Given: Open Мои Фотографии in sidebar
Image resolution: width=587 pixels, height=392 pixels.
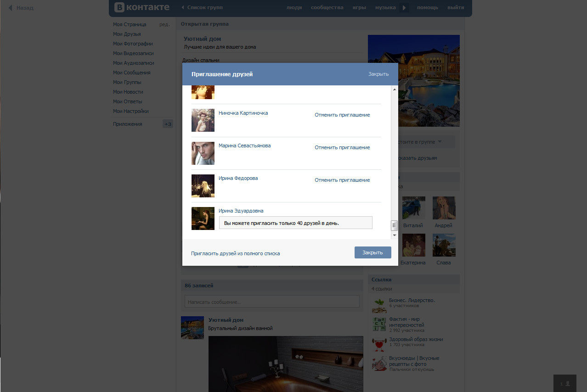Looking at the screenshot, I should [x=133, y=44].
